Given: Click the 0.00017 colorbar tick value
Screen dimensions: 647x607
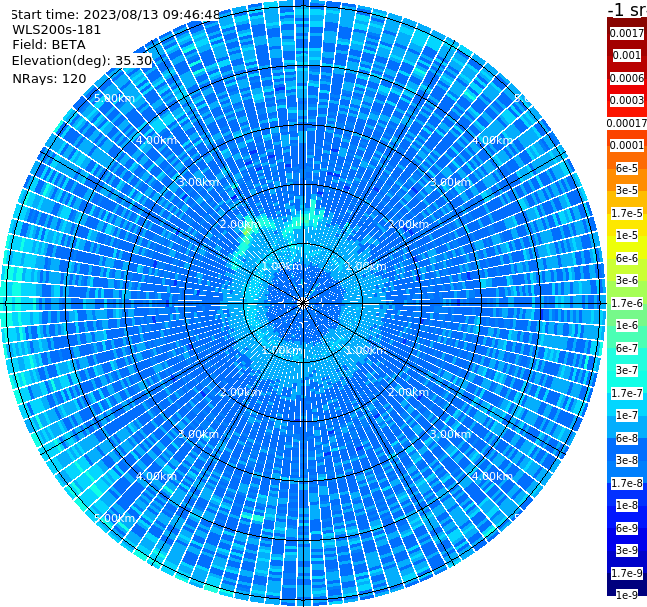Looking at the screenshot, I should tap(627, 123).
